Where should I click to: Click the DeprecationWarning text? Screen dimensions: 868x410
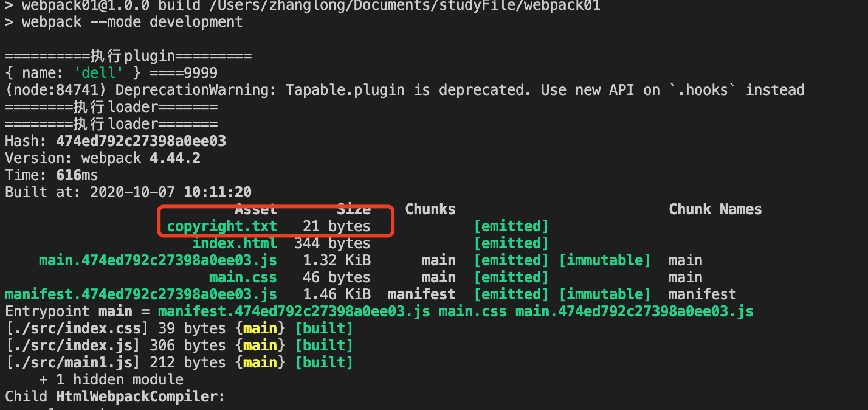pyautogui.click(x=196, y=90)
